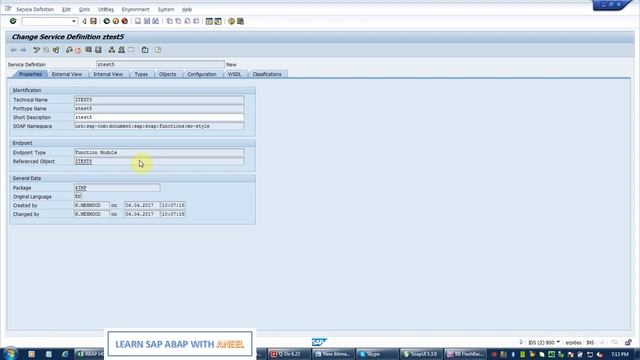This screenshot has height=360, width=640.
Task: Click the Referenced Object field
Action: (159, 161)
